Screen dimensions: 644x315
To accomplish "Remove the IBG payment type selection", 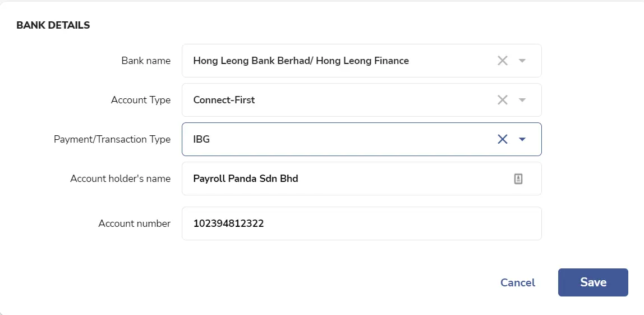I will 502,139.
